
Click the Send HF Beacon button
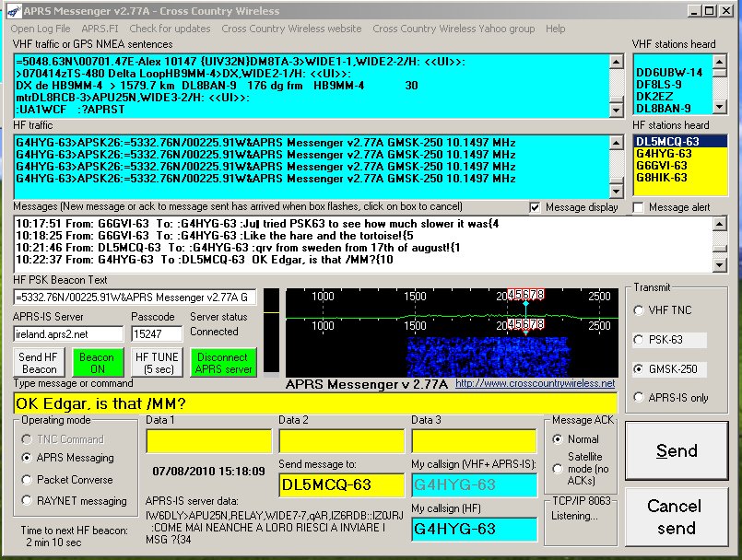point(38,363)
